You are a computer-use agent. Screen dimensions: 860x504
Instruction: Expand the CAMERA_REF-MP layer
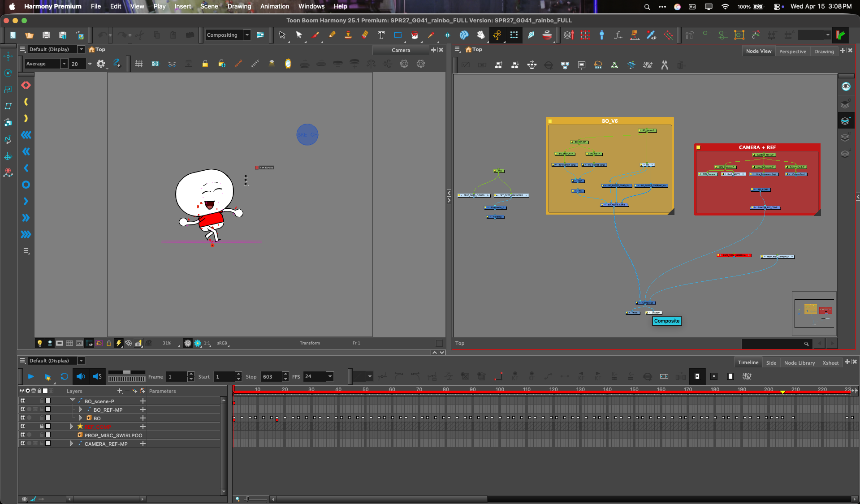point(71,444)
